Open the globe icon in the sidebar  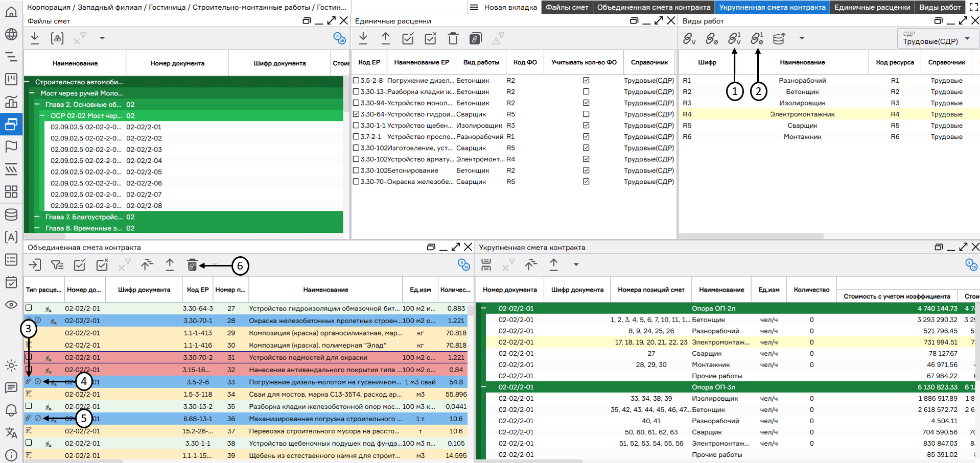(11, 34)
